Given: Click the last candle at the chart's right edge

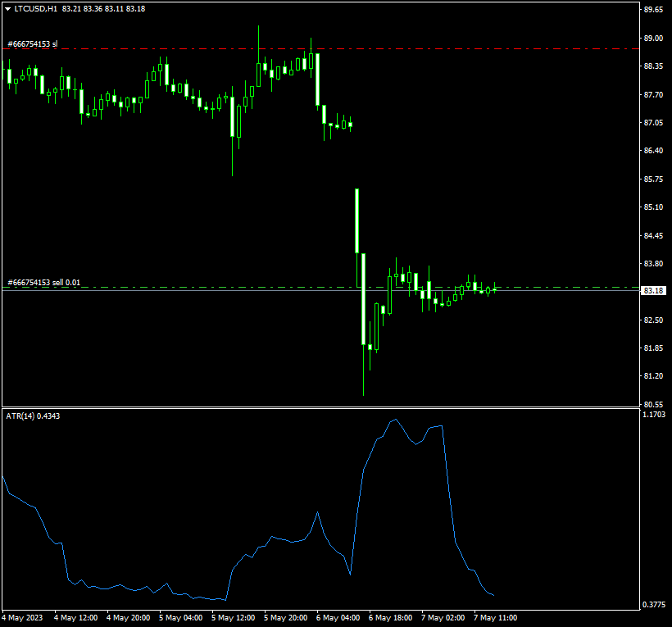Looking at the screenshot, I should pos(494,289).
